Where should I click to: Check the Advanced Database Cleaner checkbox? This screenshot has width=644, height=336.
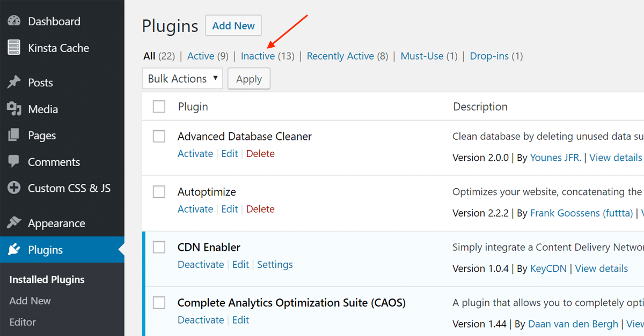point(159,136)
